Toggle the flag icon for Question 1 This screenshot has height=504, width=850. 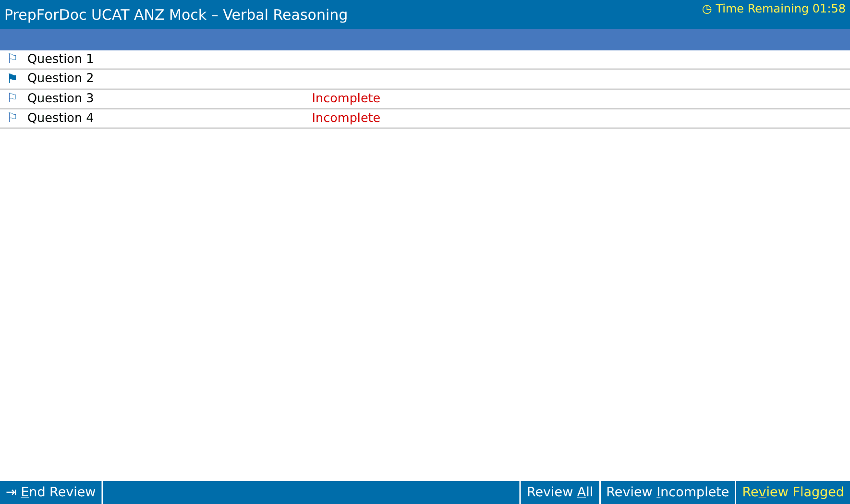click(x=12, y=59)
